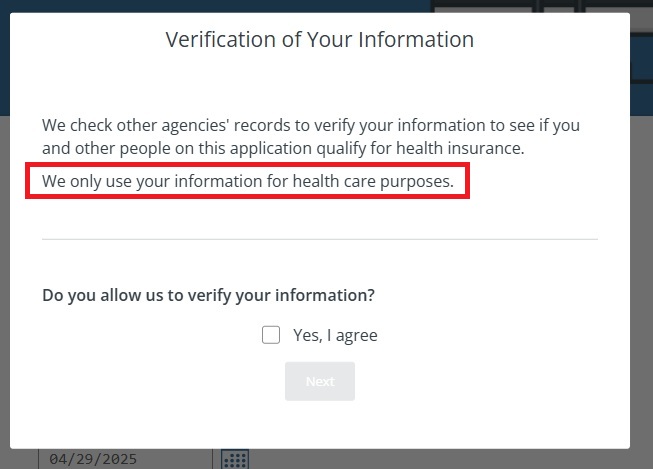653x469 pixels.
Task: Click the word "agree" beside the checkbox
Action: click(356, 336)
